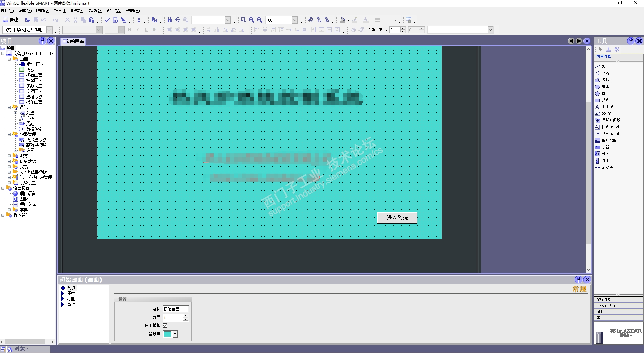This screenshot has height=353, width=644.
Task: Open the 编辑(E) menu
Action: [x=25, y=11]
